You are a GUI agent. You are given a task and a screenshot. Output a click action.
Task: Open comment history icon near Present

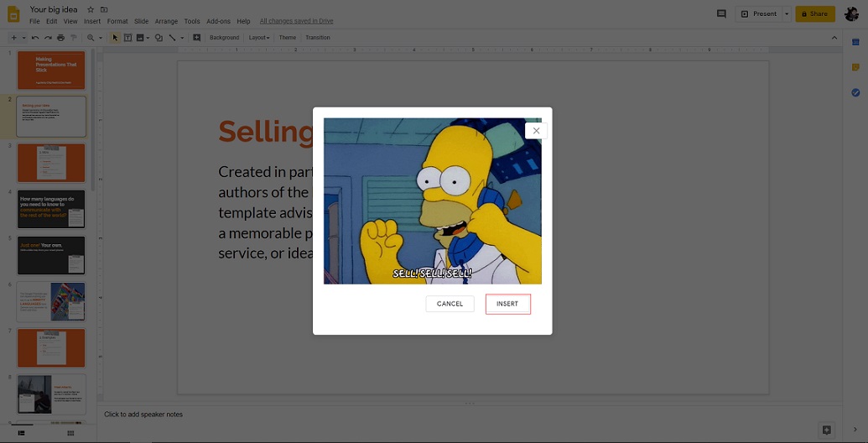click(x=721, y=13)
